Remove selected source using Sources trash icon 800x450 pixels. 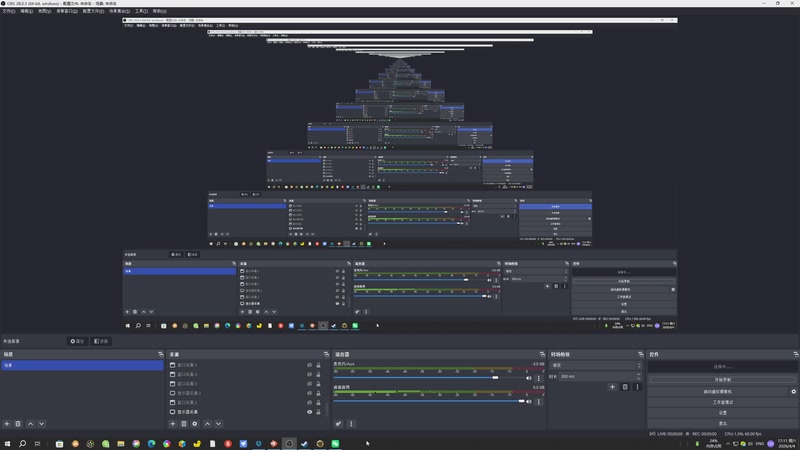[x=184, y=423]
